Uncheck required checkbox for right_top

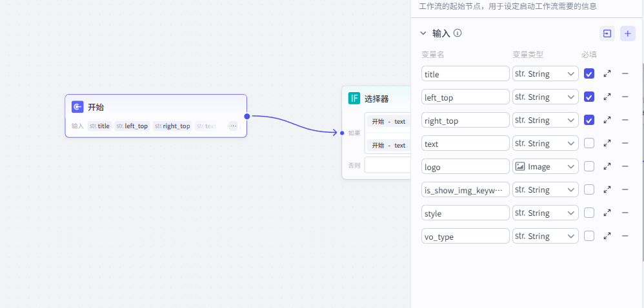tap(589, 120)
